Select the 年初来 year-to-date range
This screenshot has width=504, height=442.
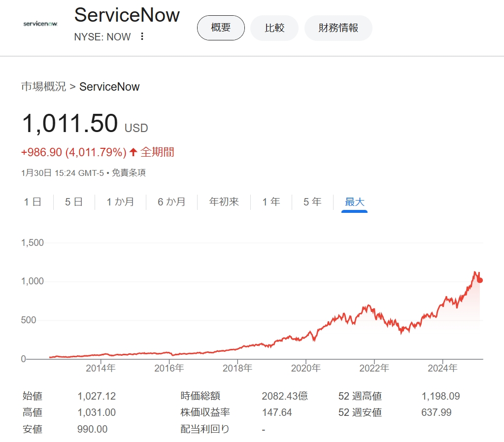point(223,202)
